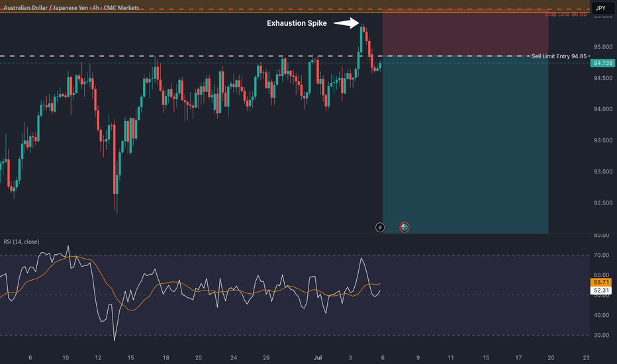The height and width of the screenshot is (364, 617).
Task: Click the 30.00 RSI axis level
Action: pyautogui.click(x=601, y=336)
